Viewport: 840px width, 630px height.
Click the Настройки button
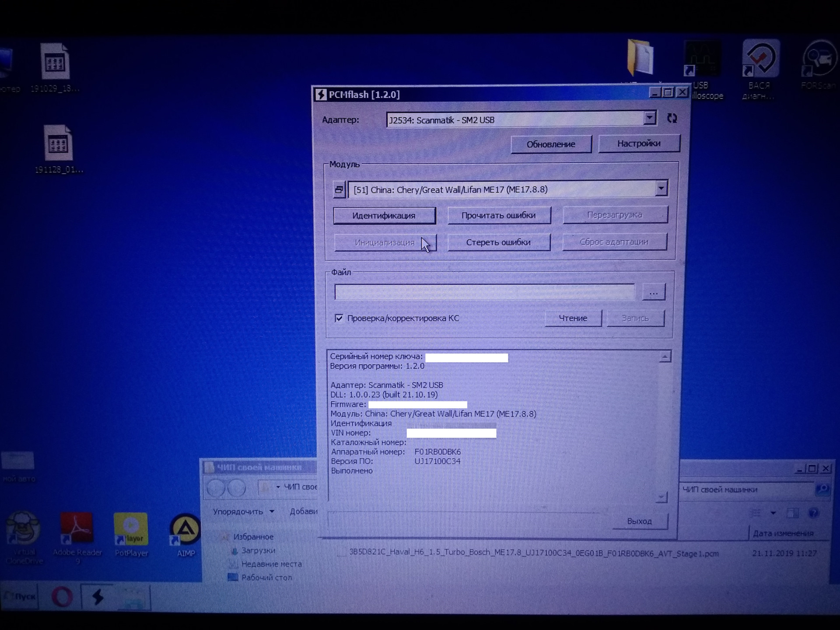click(x=639, y=143)
